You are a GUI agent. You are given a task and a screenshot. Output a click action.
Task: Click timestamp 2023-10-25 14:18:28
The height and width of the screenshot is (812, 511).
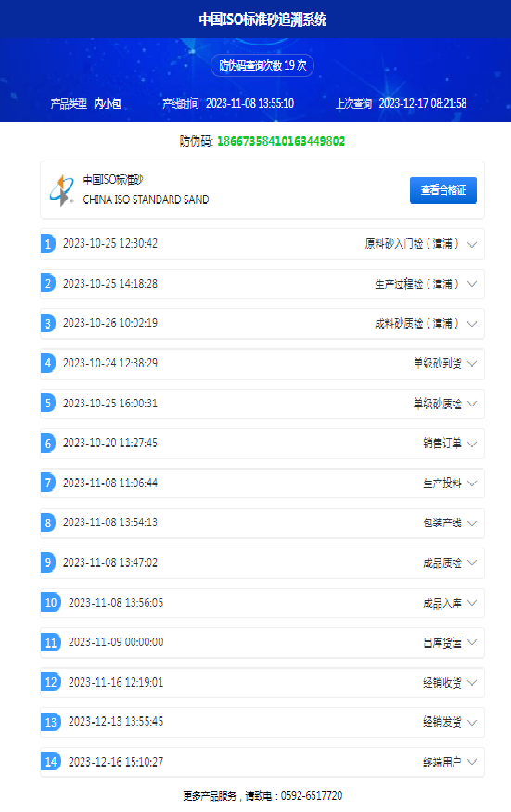pyautogui.click(x=110, y=284)
